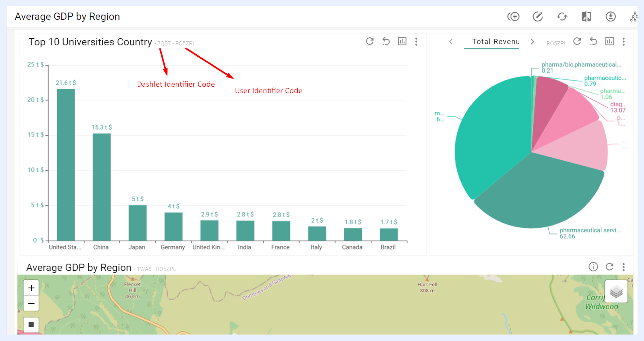The image size is (644, 341).
Task: Show info for Average GDP by Region dashlet
Action: click(593, 266)
